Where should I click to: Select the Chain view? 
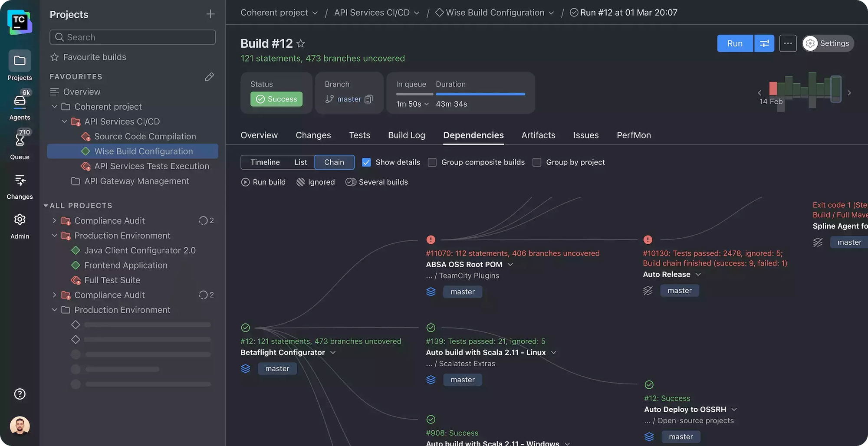click(334, 162)
